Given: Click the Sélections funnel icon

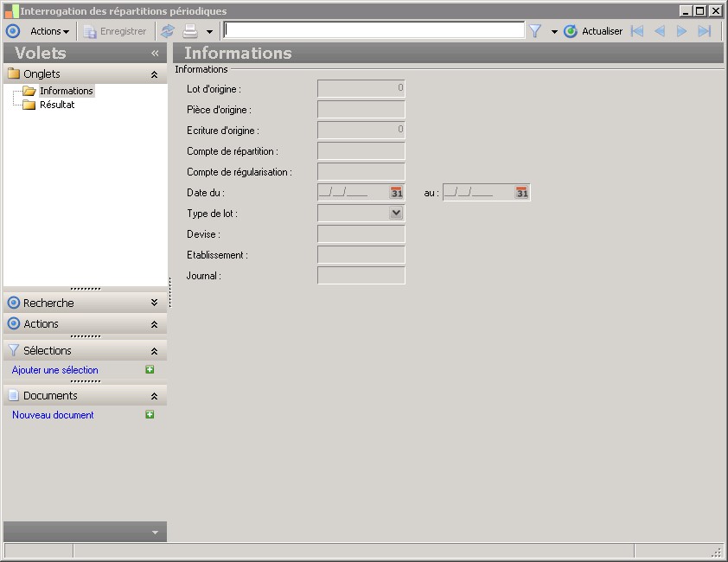Looking at the screenshot, I should [x=14, y=350].
